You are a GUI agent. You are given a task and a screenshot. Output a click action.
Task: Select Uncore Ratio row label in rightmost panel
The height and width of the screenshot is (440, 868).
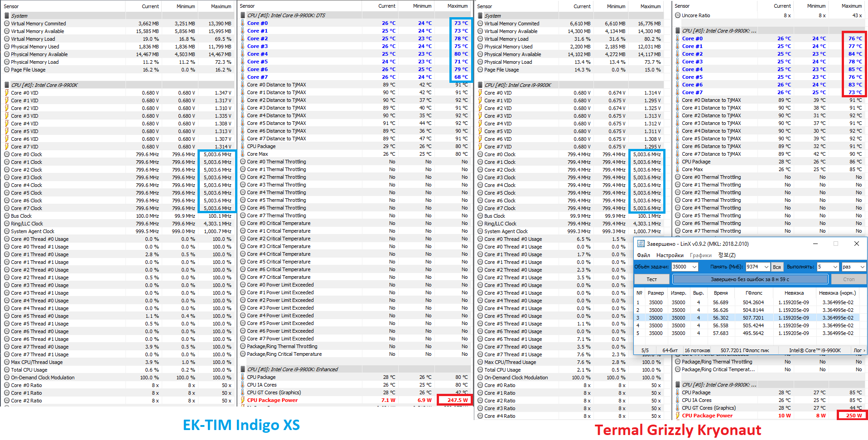point(696,15)
